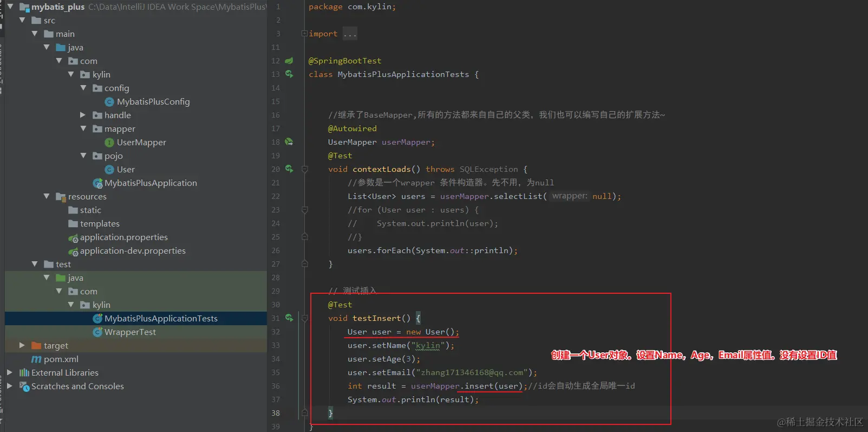This screenshot has height=432, width=868.
Task: Click line number 38 in gutter
Action: 276,413
